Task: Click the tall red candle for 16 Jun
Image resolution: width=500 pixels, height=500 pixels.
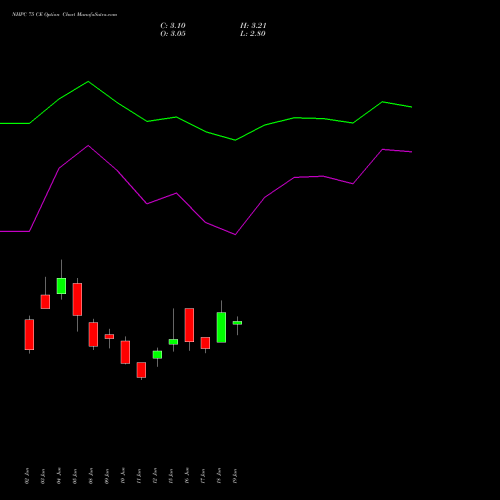Action: point(189,325)
